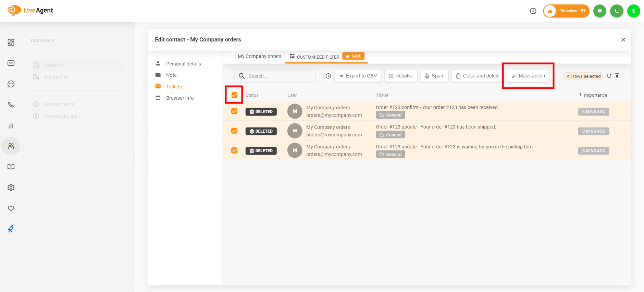
Task: Open the Calls phone icon in sidebar
Action: [x=11, y=105]
